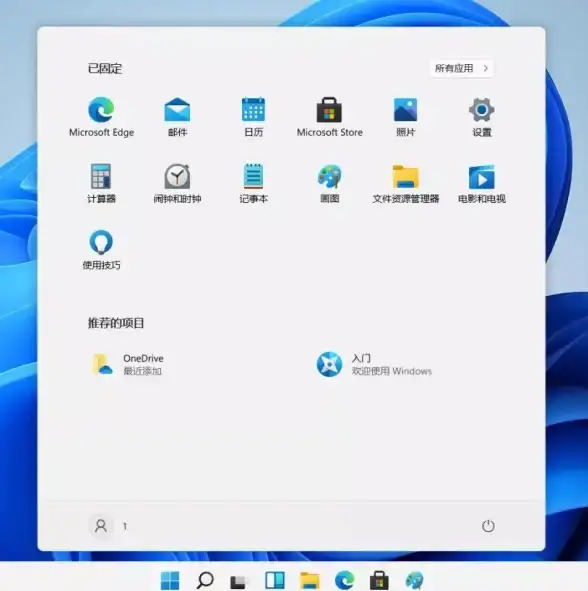Open the 记事本 Notepad app

[253, 183]
